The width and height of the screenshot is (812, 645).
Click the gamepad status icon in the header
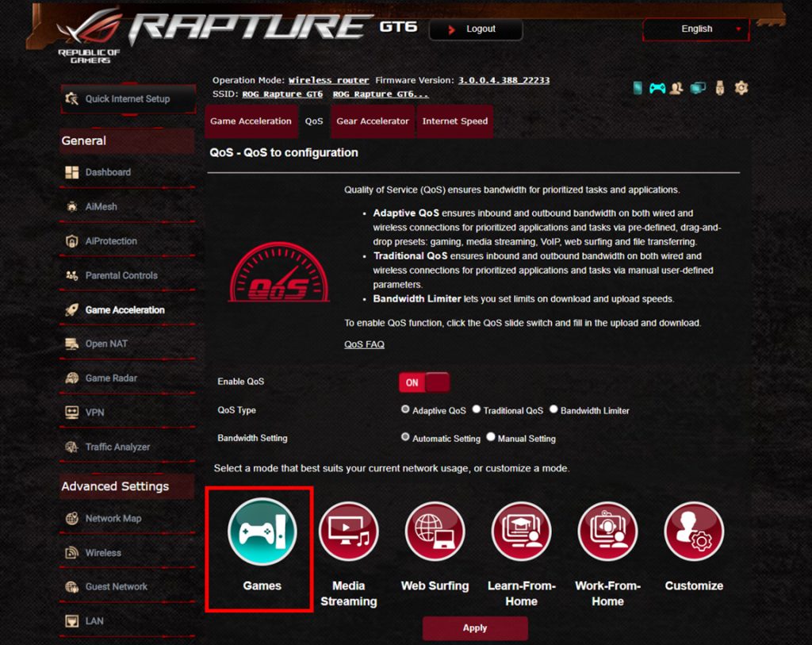pos(657,89)
